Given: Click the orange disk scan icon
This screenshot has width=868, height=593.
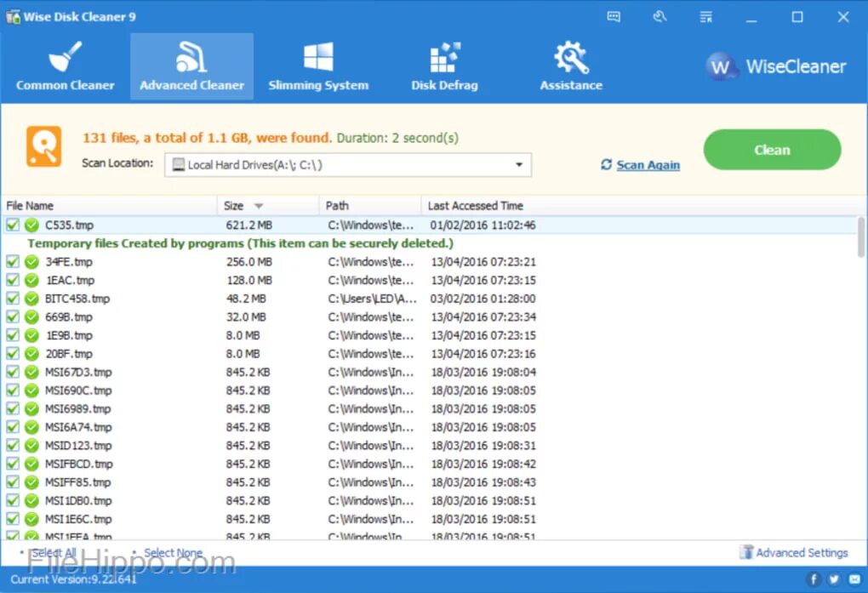Looking at the screenshot, I should [43, 146].
